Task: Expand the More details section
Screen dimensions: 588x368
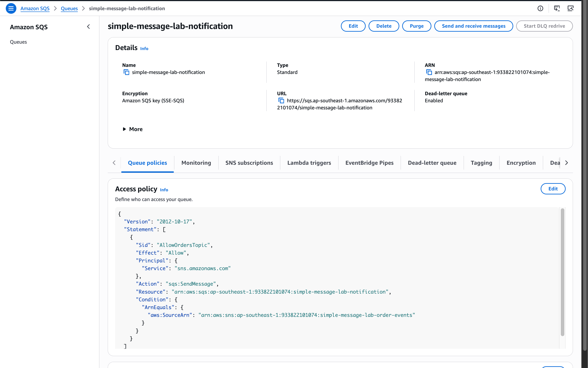Action: 133,129
